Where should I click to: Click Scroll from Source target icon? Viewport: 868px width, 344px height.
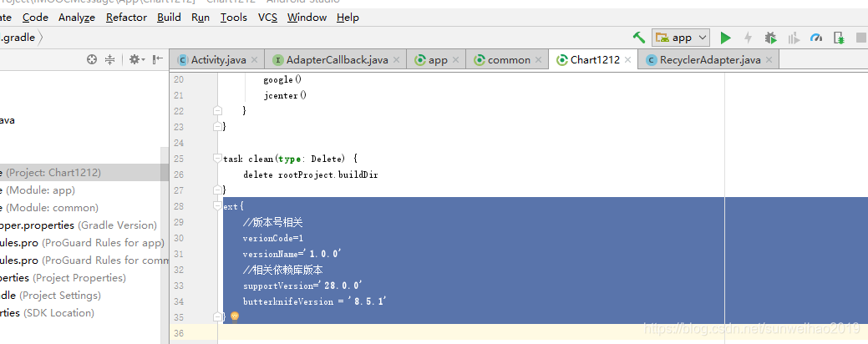click(92, 59)
